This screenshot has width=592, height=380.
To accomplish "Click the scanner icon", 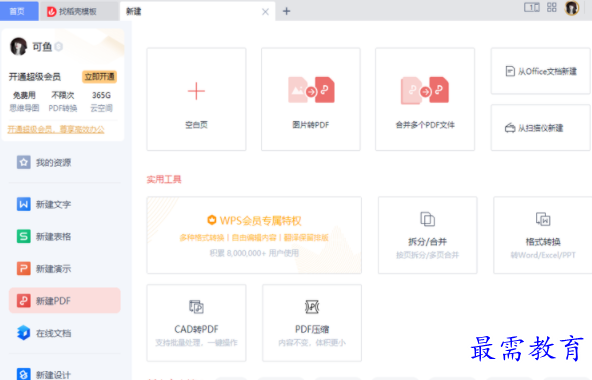I will (x=510, y=128).
